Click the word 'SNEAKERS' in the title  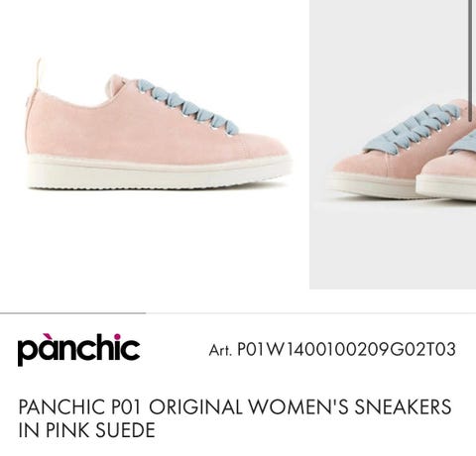click(x=403, y=406)
